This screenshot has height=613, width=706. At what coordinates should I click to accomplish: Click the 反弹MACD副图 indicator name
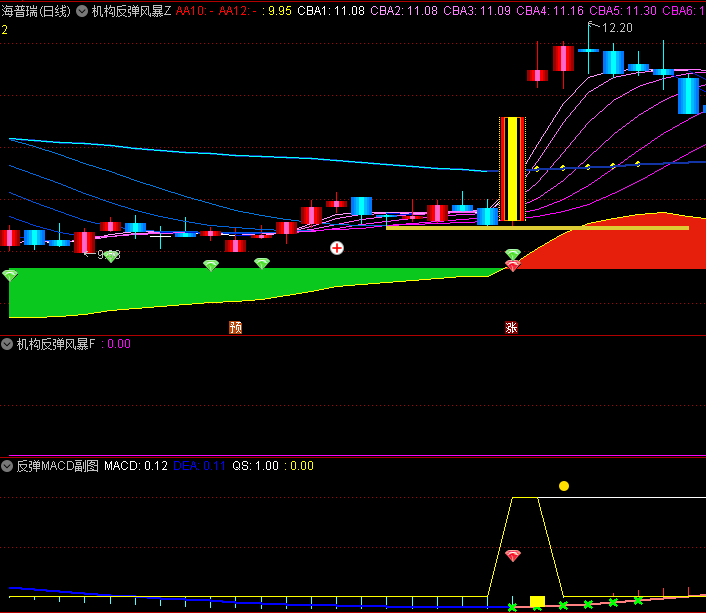pyautogui.click(x=58, y=466)
